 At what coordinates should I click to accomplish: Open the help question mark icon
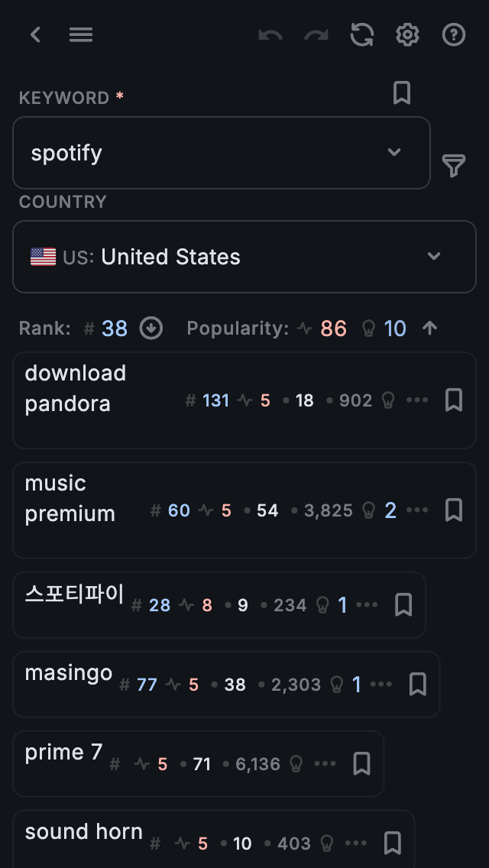click(454, 34)
